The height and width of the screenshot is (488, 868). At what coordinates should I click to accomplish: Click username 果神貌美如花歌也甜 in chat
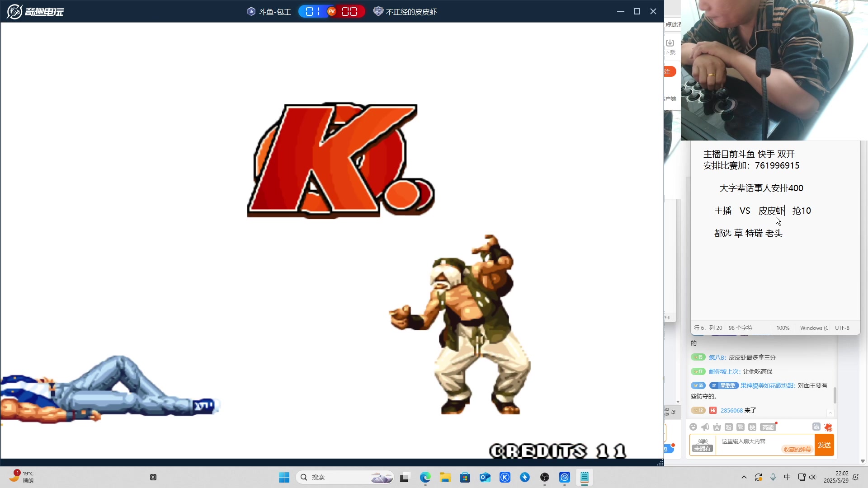click(x=768, y=385)
